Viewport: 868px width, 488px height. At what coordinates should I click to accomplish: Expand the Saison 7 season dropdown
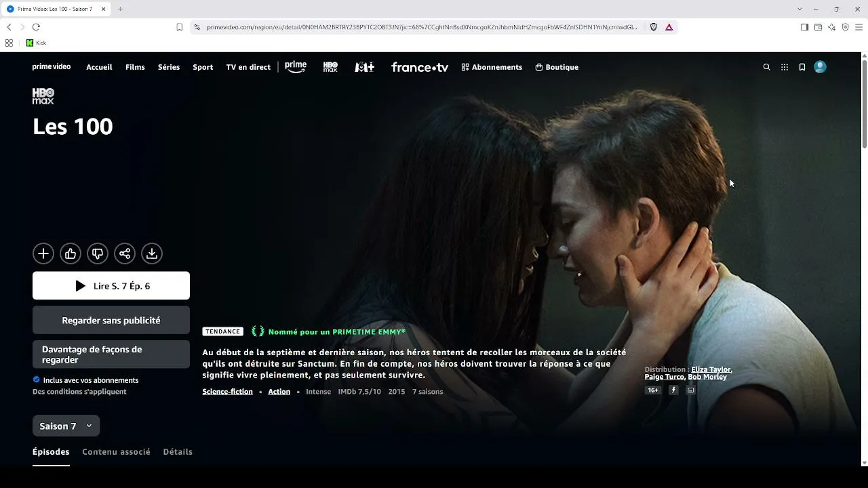pyautogui.click(x=66, y=426)
